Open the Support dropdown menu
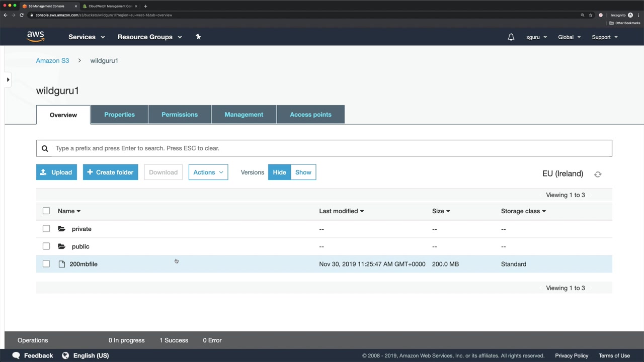This screenshot has height=362, width=644. click(605, 37)
